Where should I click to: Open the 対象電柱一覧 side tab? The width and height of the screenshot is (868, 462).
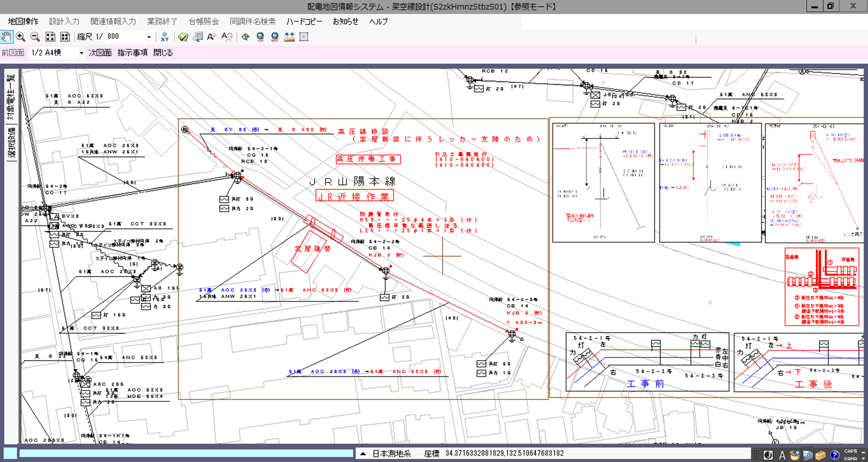(11, 97)
